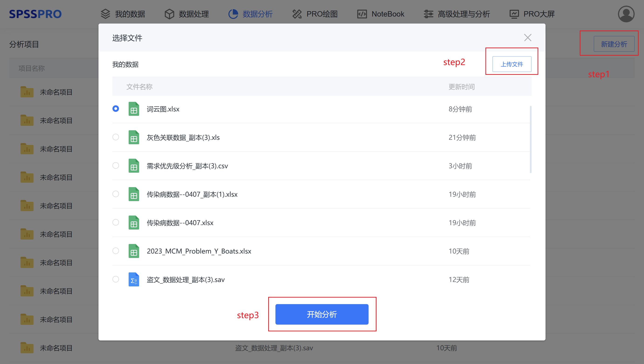The height and width of the screenshot is (364, 644).
Task: Select radio for 传染病数据--0407.xlsx
Action: point(115,222)
